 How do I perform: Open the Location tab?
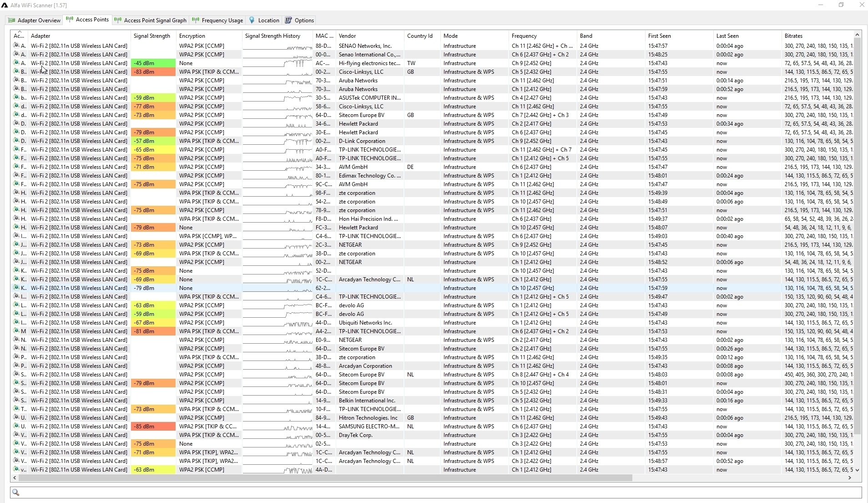point(264,20)
